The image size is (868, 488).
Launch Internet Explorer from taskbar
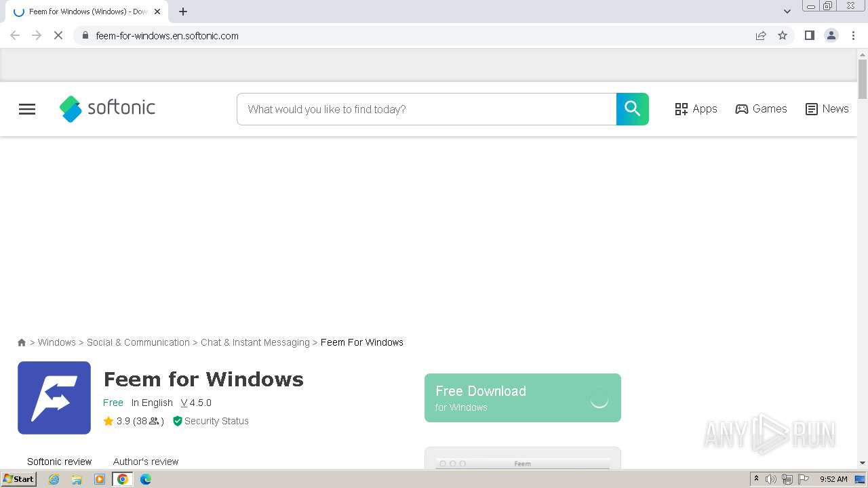click(54, 479)
